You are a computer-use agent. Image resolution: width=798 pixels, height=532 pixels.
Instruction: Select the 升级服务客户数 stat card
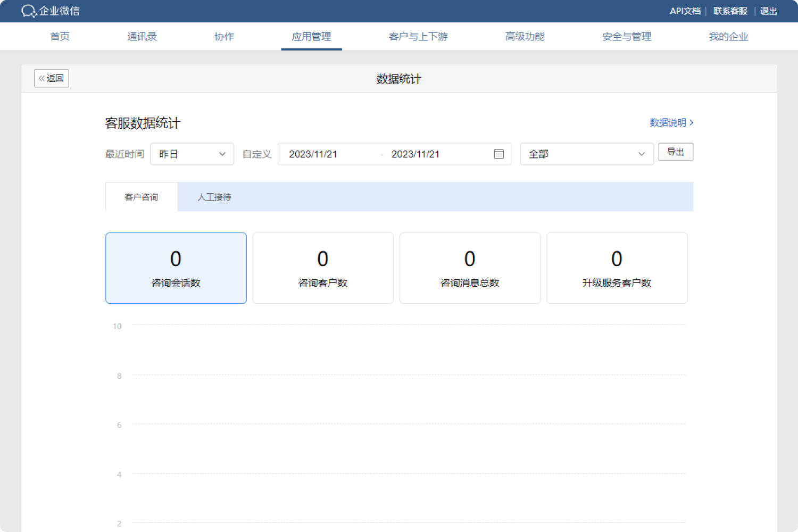tap(617, 268)
